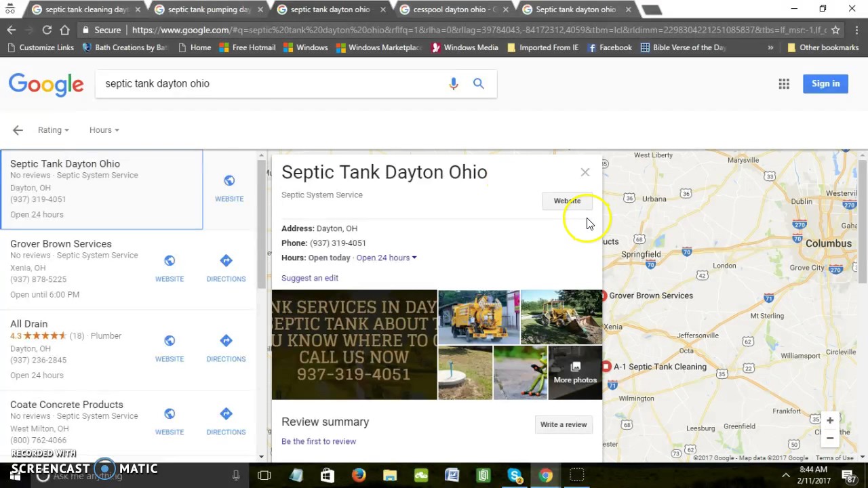Select Coate Concrete Products listing title
This screenshot has height=488, width=868.
(x=66, y=405)
